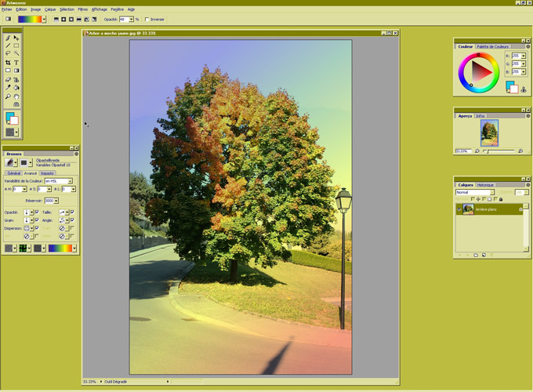
Task: Switch to the Général tab in Brosses
Action: (x=13, y=173)
